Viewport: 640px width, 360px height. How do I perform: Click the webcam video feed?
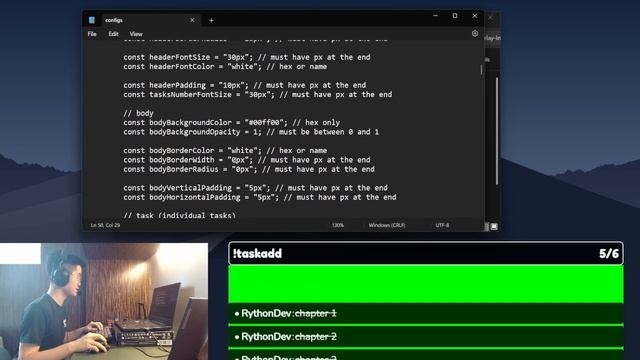point(104,301)
